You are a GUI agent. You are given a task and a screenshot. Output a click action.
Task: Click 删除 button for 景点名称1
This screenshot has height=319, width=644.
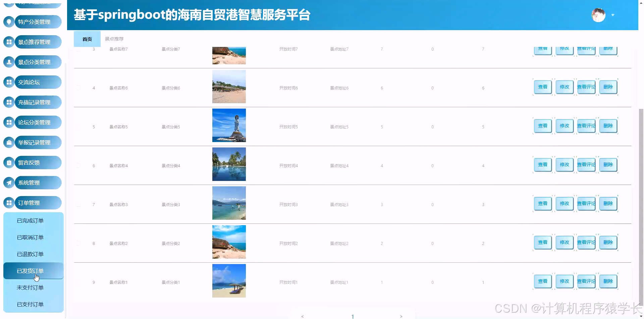[608, 281]
